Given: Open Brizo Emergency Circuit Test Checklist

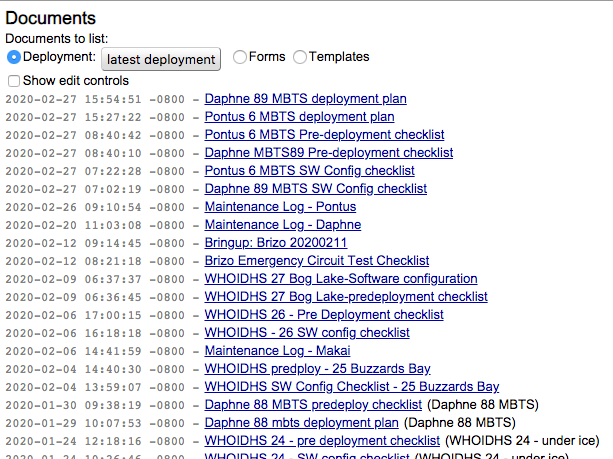Looking at the screenshot, I should [317, 261].
